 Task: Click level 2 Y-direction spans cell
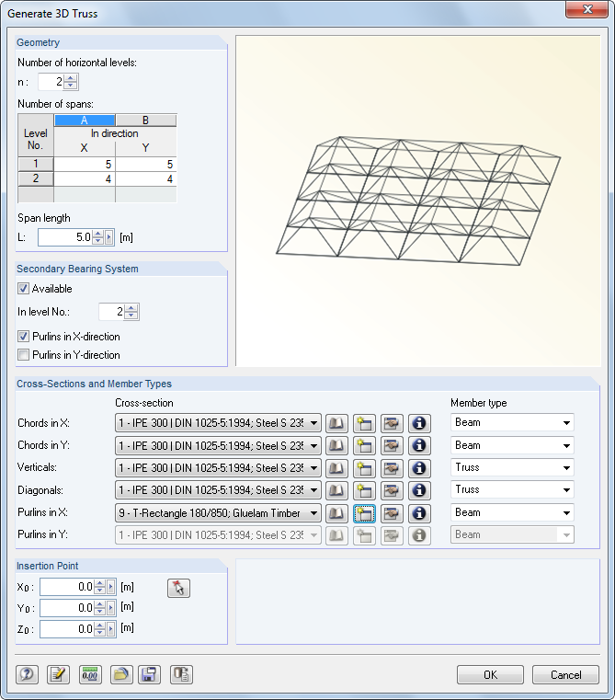point(146,179)
